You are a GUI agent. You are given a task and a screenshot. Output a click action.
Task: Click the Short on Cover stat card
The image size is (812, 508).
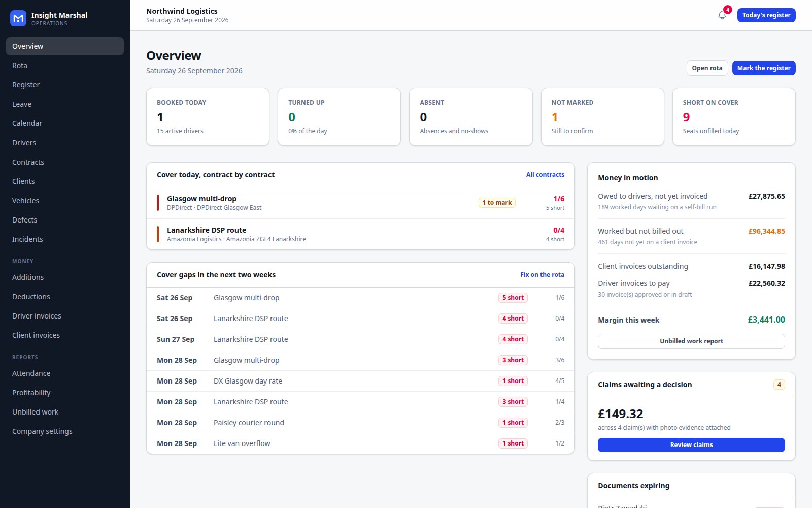click(734, 117)
